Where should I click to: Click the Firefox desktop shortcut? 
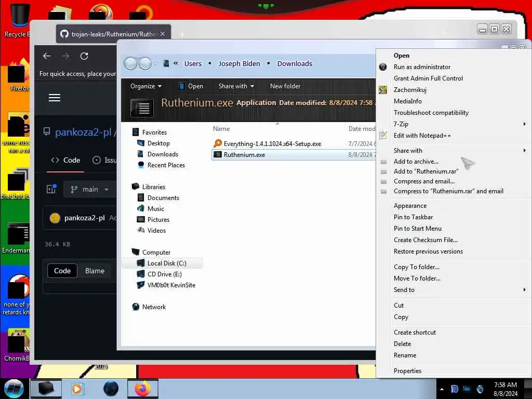coord(18,75)
